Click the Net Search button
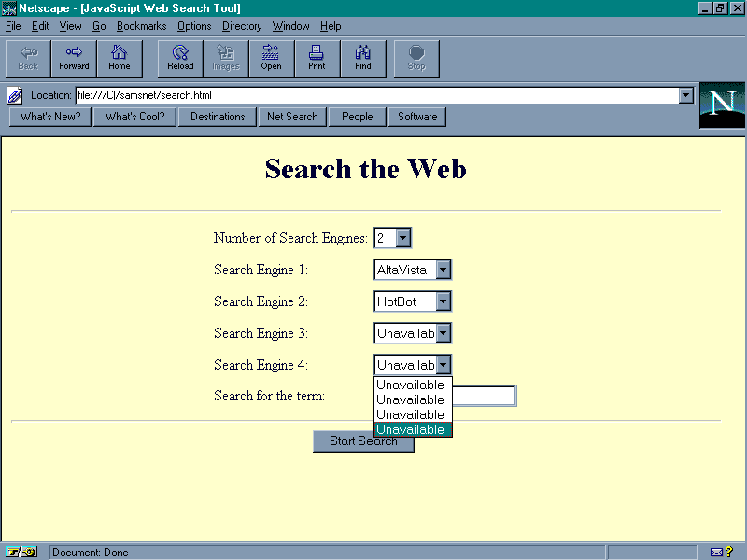Viewport: 747px width, 560px height. tap(292, 117)
